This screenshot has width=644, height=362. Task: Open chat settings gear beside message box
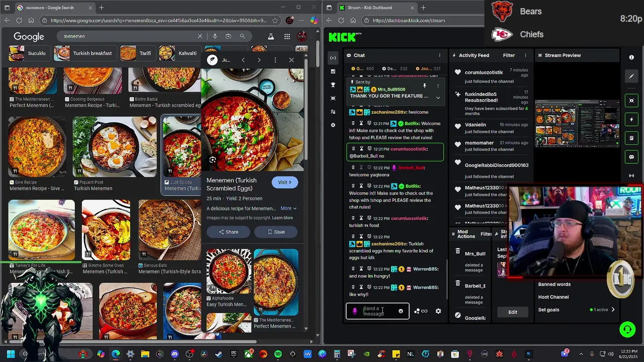(x=438, y=311)
